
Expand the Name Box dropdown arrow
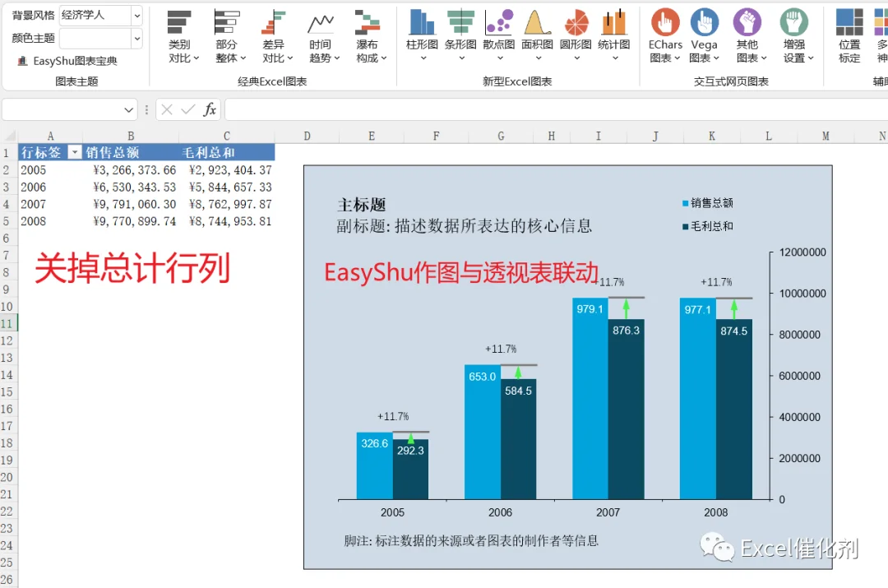click(128, 110)
